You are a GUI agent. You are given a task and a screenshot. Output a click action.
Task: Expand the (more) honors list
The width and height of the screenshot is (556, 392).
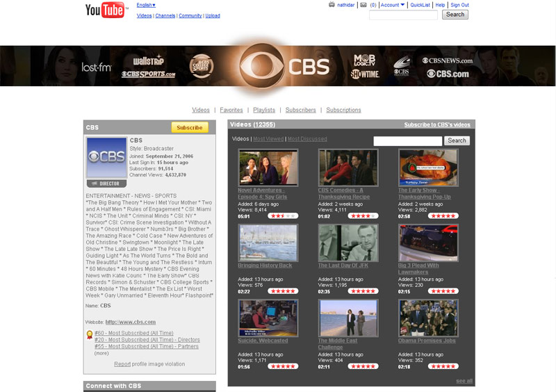[101, 353]
